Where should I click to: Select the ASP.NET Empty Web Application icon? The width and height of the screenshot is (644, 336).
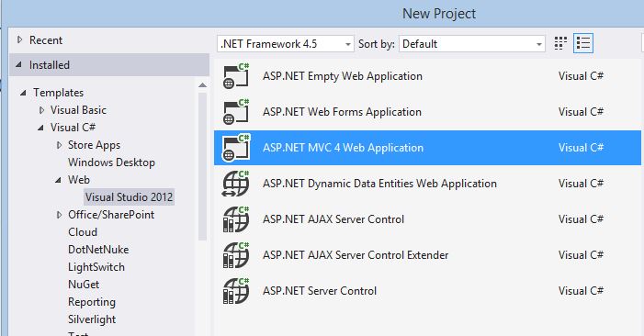coord(236,76)
